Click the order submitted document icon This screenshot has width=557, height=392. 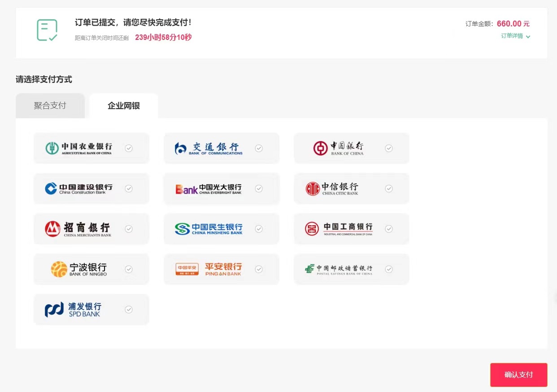click(47, 30)
